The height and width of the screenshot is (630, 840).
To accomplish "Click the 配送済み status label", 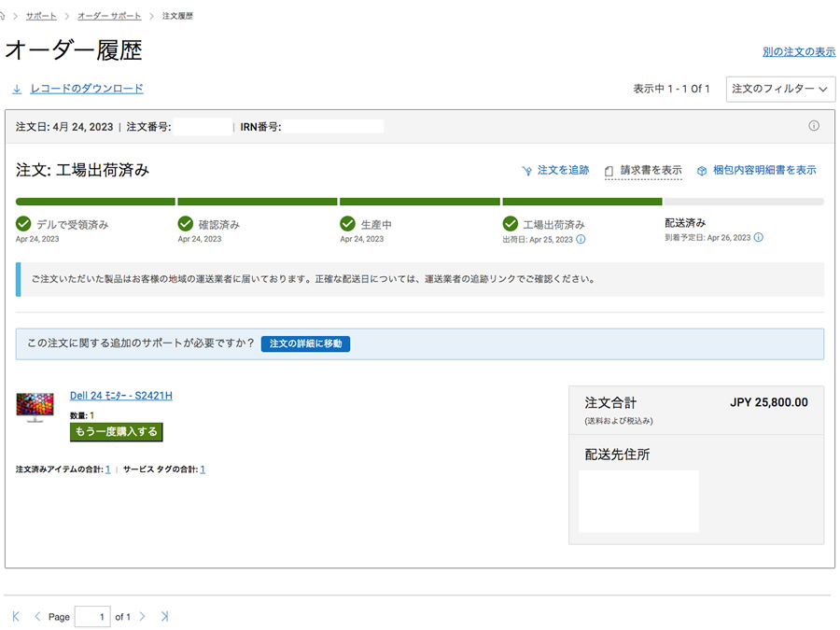I will coord(685,223).
